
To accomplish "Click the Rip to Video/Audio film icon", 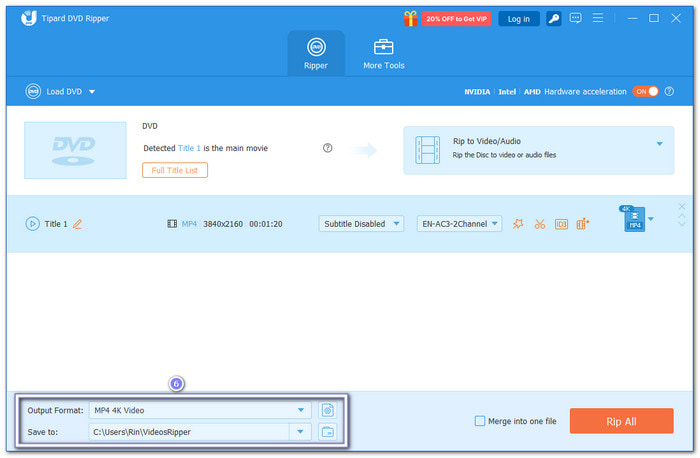I will pyautogui.click(x=428, y=150).
